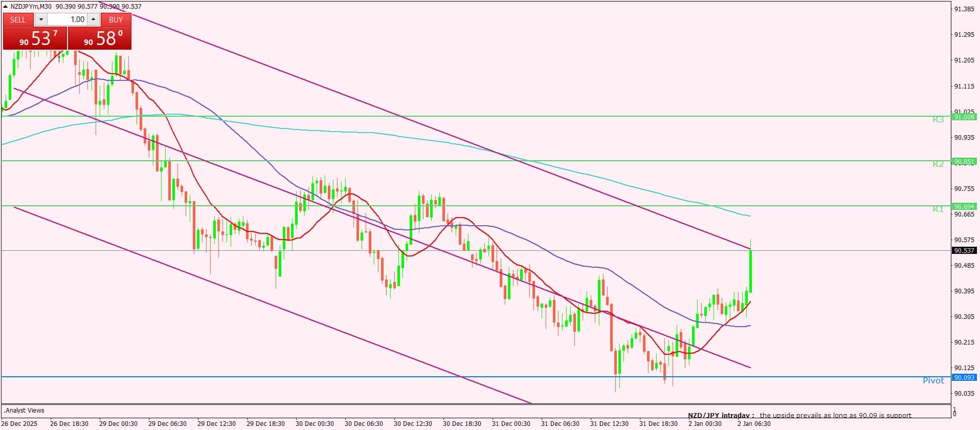Click the 91.295 price scale value
980x430 pixels.
pos(964,35)
